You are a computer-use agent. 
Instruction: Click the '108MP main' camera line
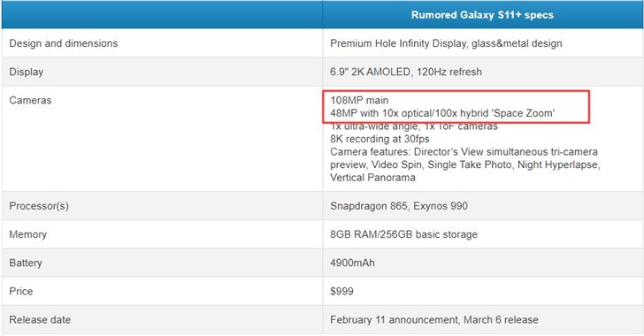click(359, 100)
